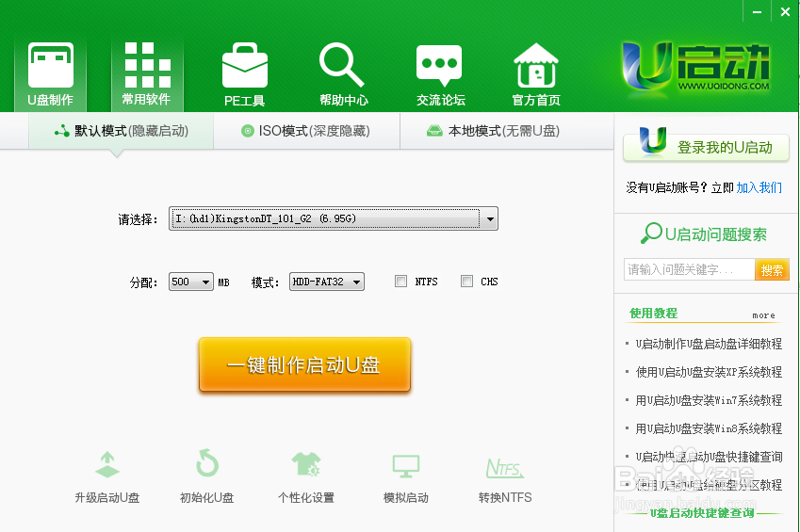Toggle the CHS checkbox

click(x=466, y=281)
